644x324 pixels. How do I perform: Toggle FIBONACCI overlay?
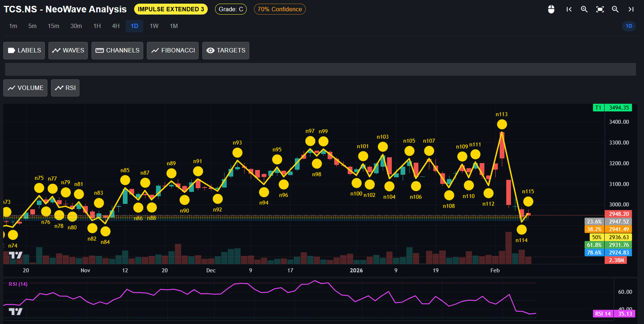173,50
